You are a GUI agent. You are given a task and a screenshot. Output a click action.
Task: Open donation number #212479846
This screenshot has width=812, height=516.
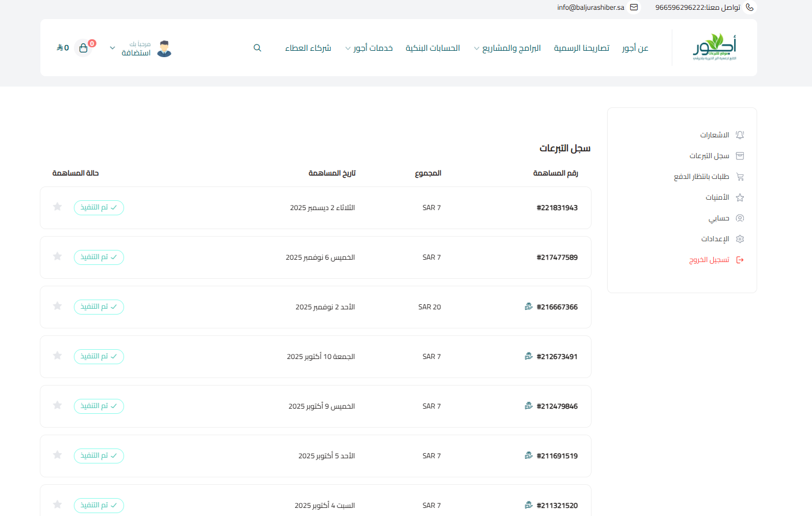[x=557, y=406]
